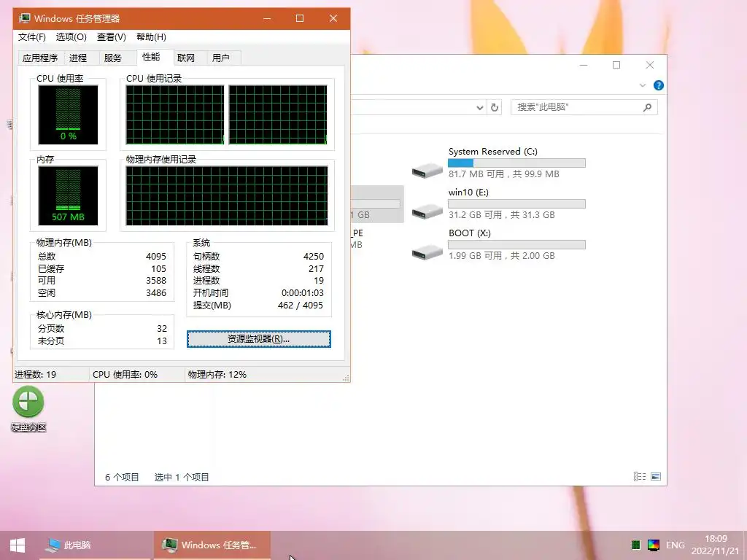
Task: Click the text 81.7 MB 可用，共 99.9 MB
Action: pos(504,174)
